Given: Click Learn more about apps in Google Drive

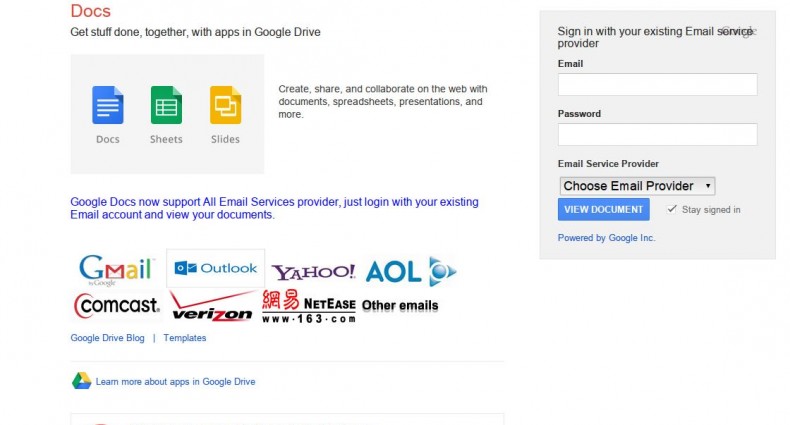Looking at the screenshot, I should pos(175,382).
